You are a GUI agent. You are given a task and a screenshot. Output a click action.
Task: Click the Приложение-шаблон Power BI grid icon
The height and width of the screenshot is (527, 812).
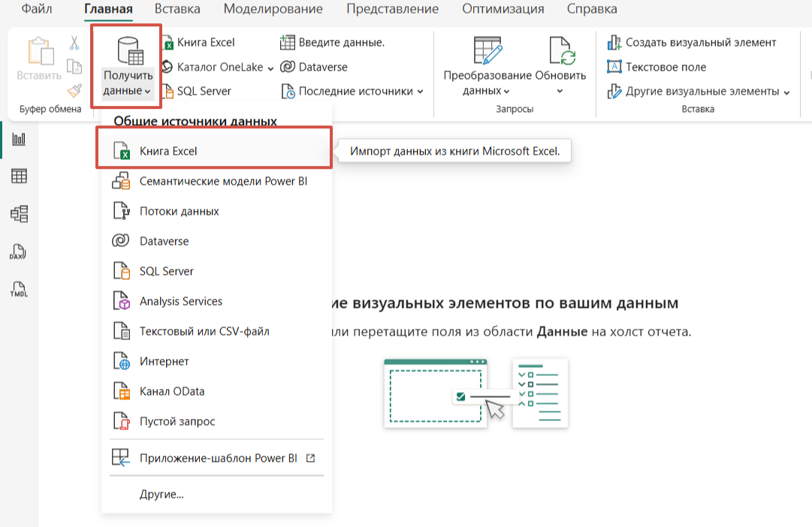[121, 458]
